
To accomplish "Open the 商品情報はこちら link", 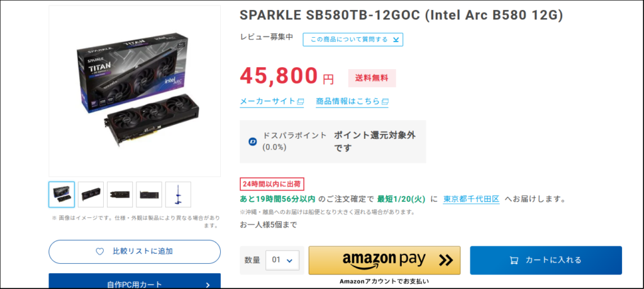I will pos(348,101).
